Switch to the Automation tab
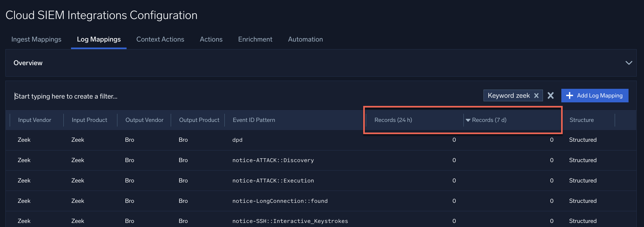The width and height of the screenshot is (644, 227). point(305,39)
